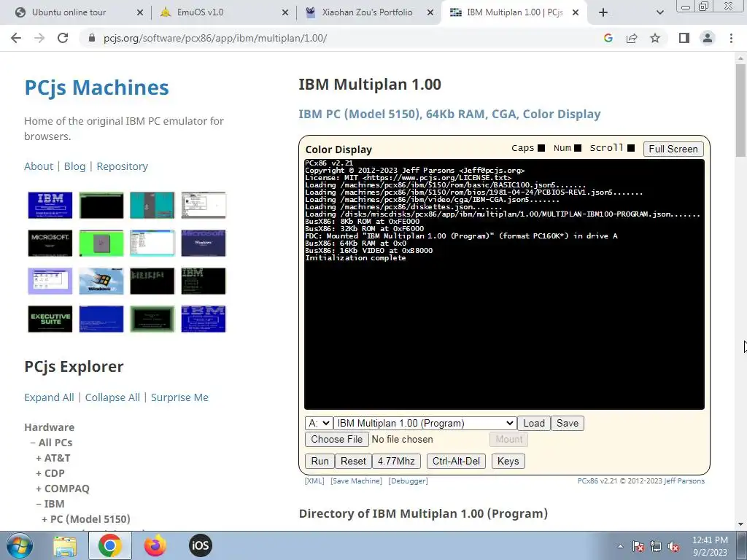Open the [XML] link
Image resolution: width=747 pixels, height=560 pixels.
click(x=314, y=481)
